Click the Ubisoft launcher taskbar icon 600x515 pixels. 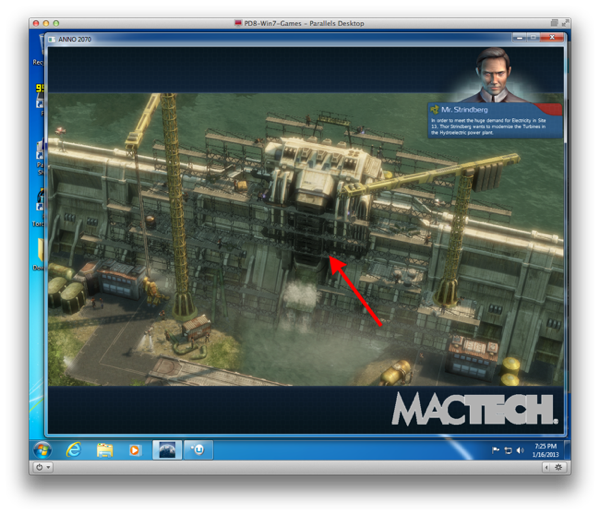[x=198, y=450]
